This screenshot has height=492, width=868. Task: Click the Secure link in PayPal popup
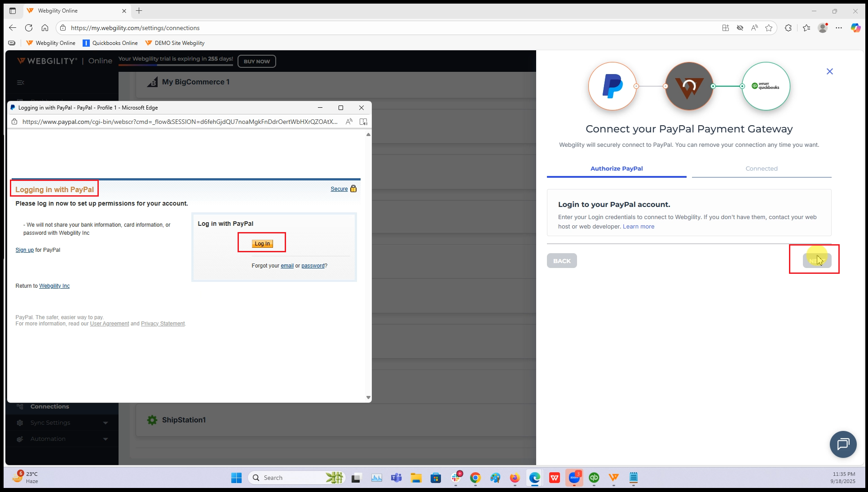339,189
